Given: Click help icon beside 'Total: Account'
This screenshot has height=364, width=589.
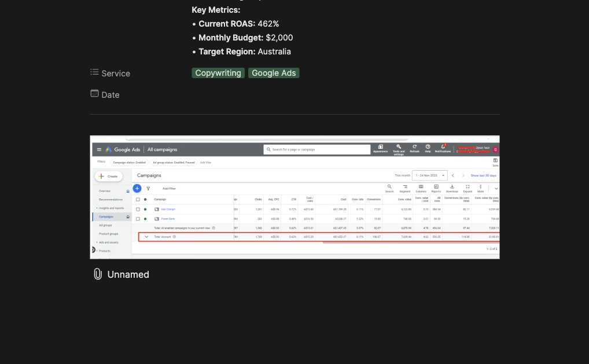Looking at the screenshot, I should coord(174,237).
